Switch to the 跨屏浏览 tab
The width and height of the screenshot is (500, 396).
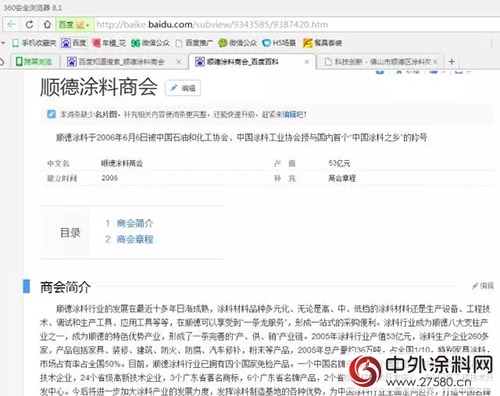[x=34, y=62]
